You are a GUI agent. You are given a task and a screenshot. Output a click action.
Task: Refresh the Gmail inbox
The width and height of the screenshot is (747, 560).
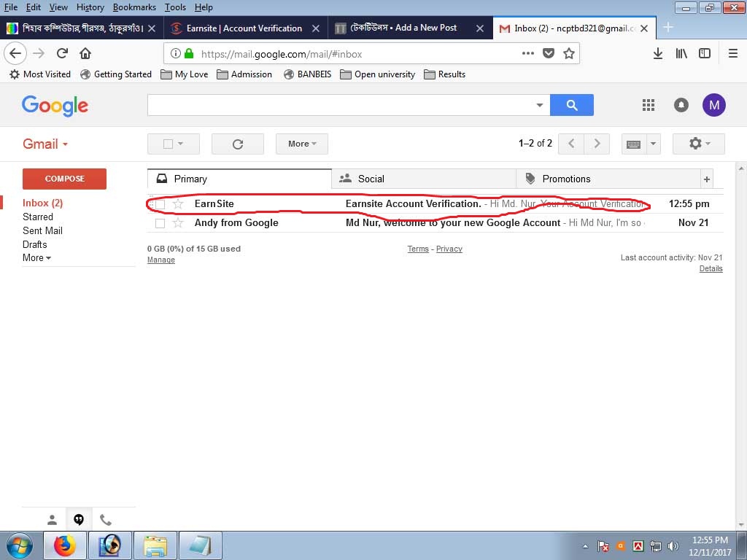pos(238,144)
